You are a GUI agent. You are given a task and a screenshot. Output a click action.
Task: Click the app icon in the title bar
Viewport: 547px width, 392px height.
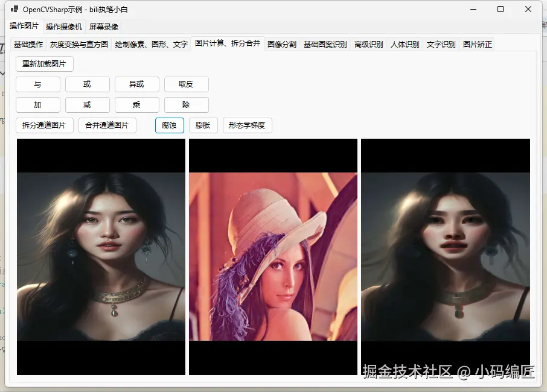[14, 9]
